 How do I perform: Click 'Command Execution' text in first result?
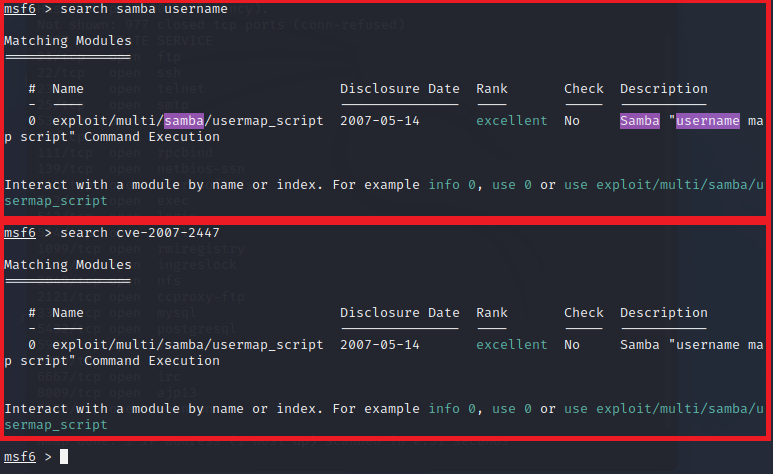pyautogui.click(x=152, y=137)
